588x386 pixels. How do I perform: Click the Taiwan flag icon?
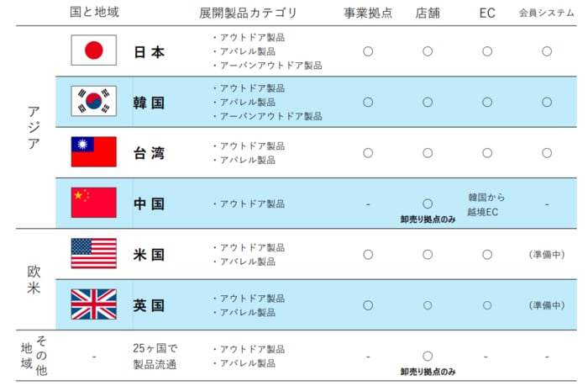tap(93, 152)
